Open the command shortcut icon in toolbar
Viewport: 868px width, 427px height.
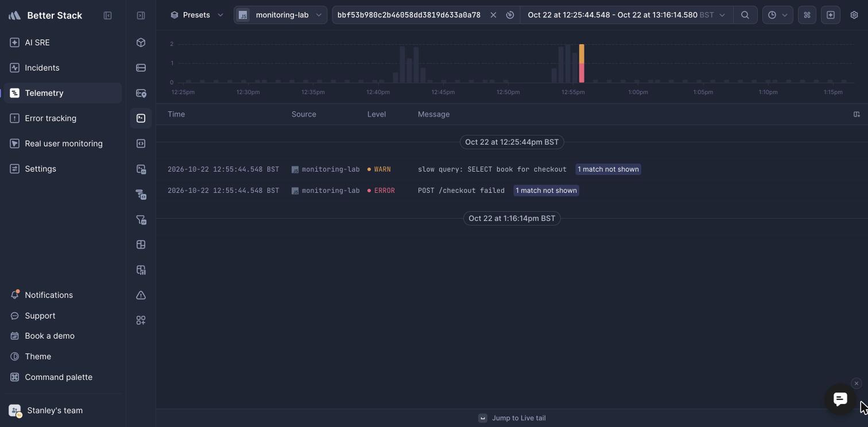click(807, 15)
